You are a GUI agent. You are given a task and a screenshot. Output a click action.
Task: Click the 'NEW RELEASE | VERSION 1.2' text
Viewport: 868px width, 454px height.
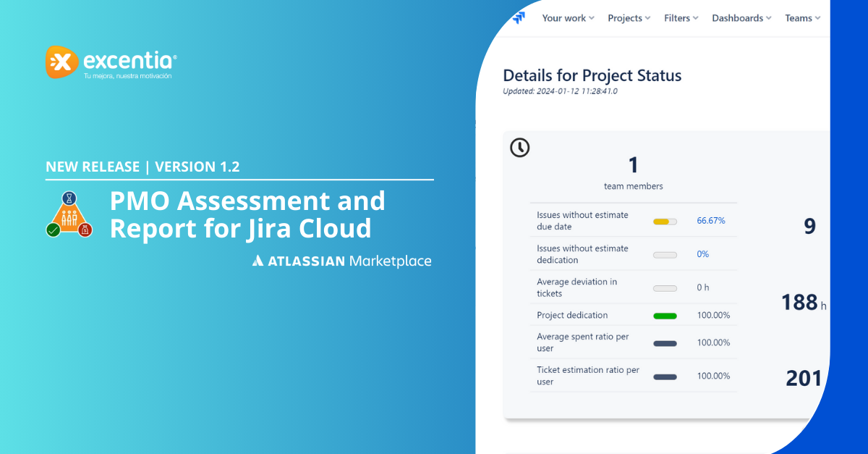[x=142, y=167]
